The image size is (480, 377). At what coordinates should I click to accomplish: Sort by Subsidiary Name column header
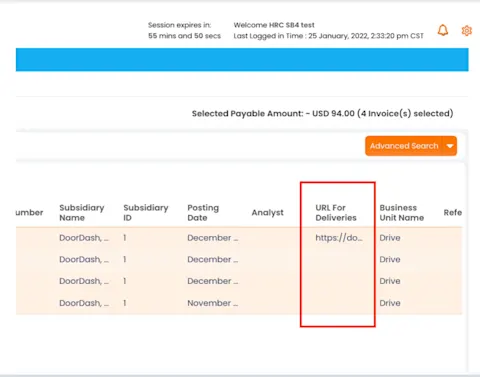[x=82, y=213]
